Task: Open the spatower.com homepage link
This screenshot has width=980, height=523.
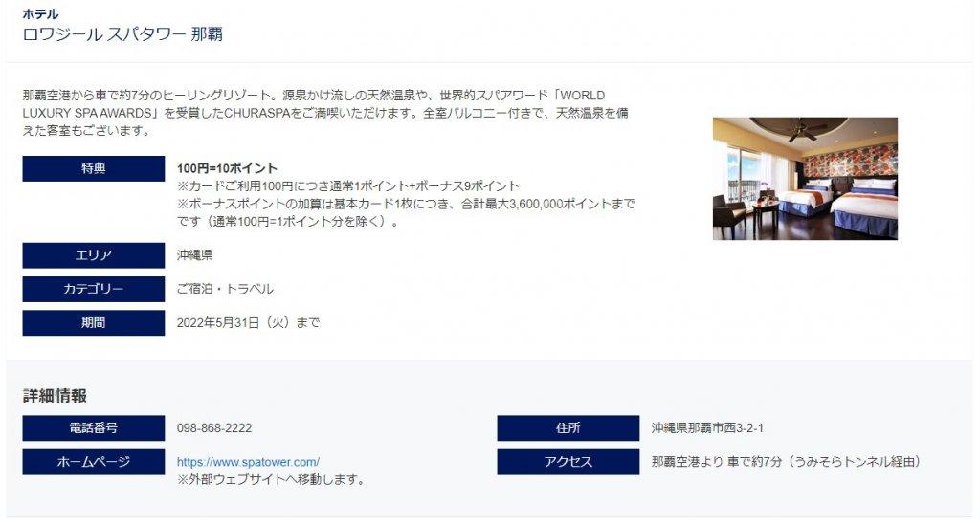Action: coord(248,462)
